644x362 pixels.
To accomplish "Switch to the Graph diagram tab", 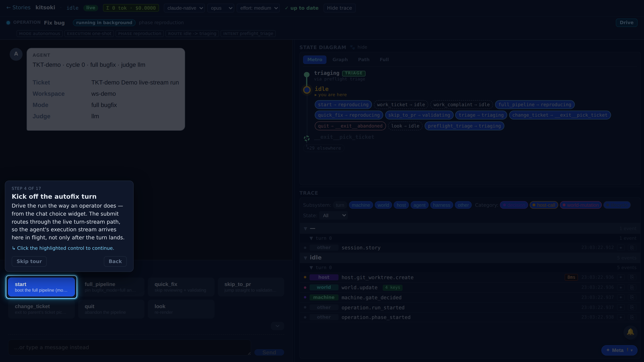I will click(x=340, y=60).
